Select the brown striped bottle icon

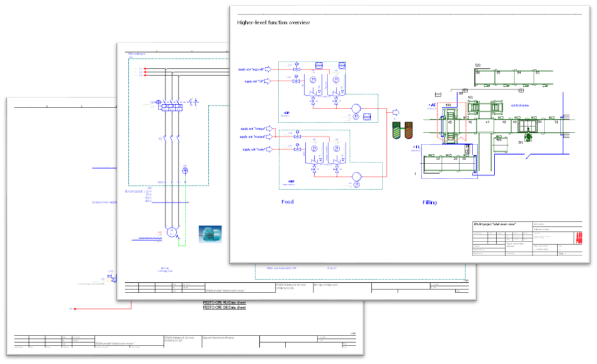[x=408, y=130]
